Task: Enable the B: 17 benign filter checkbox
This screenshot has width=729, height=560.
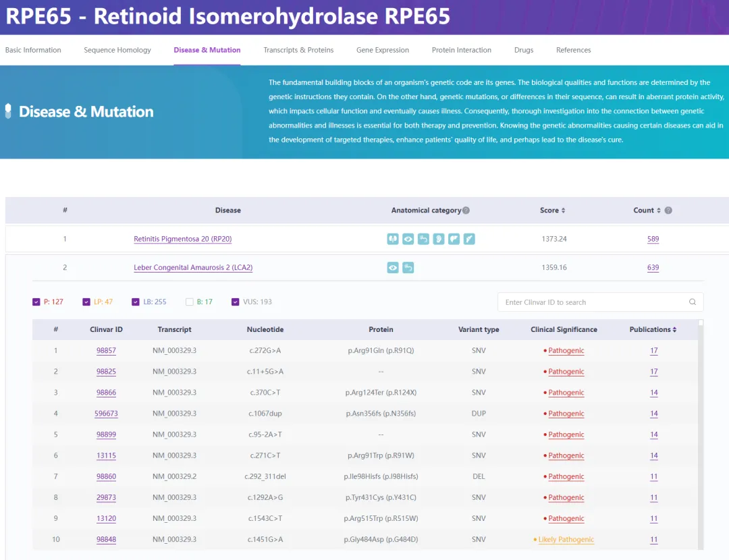Action: (190, 302)
